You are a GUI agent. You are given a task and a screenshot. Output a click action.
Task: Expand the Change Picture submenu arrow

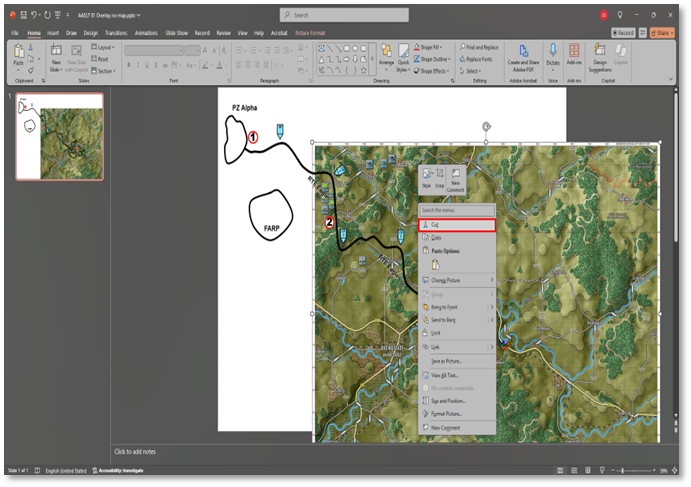pos(490,280)
